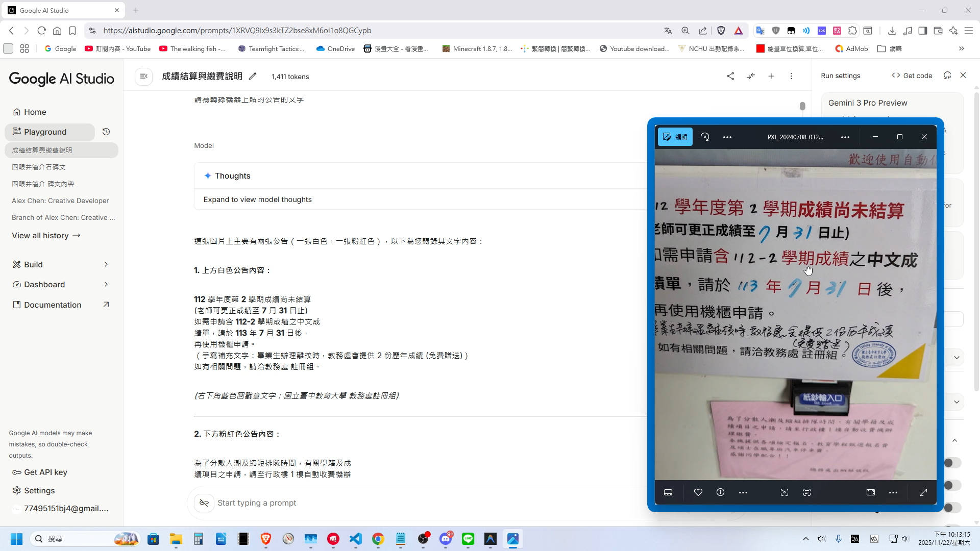Click the reset settings icon in Run settings
Screen dimensions: 980x551
947,76
